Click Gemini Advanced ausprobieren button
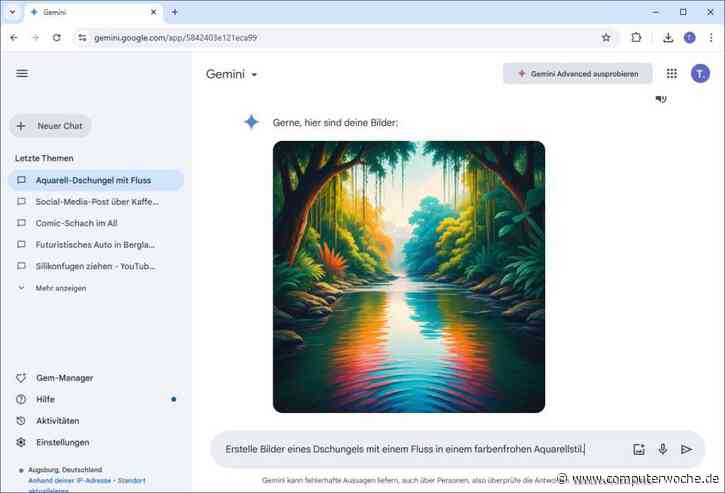Screen dimensions: 725x493 [578, 74]
